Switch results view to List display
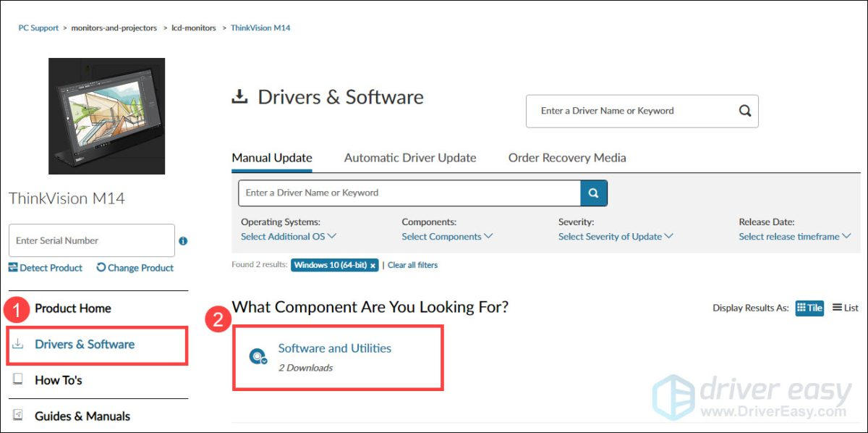The width and height of the screenshot is (868, 433). pyautogui.click(x=845, y=308)
